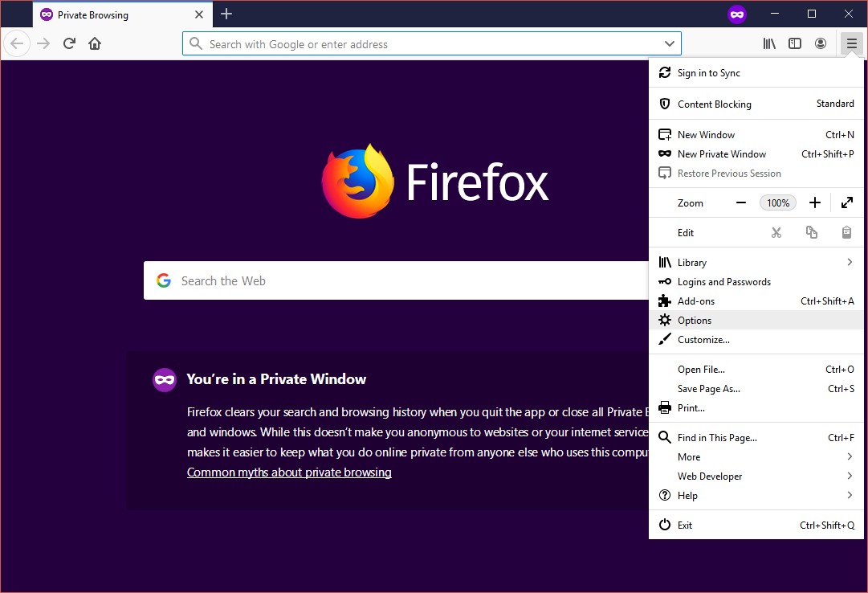Click the Firefox logo on the page
The image size is (868, 593).
[357, 182]
